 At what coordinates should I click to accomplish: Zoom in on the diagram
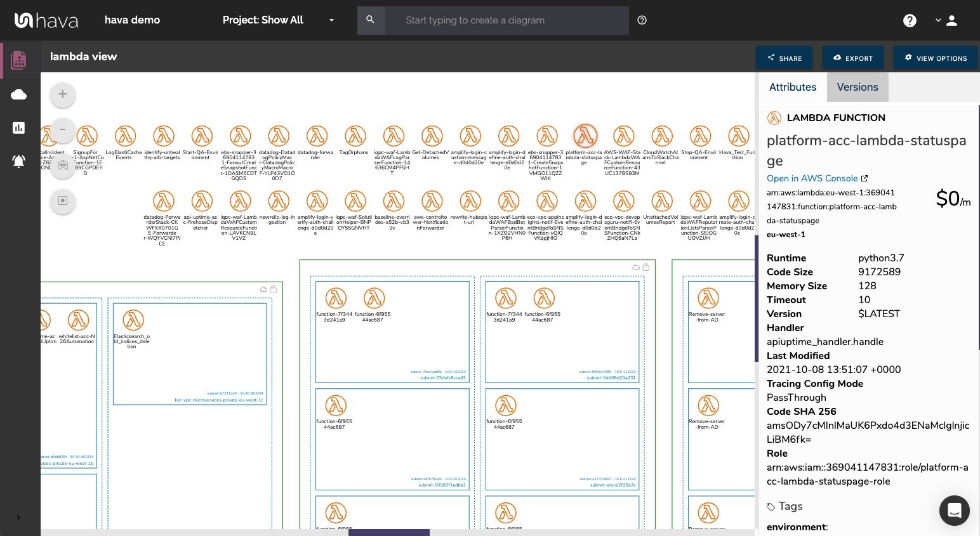click(x=63, y=95)
